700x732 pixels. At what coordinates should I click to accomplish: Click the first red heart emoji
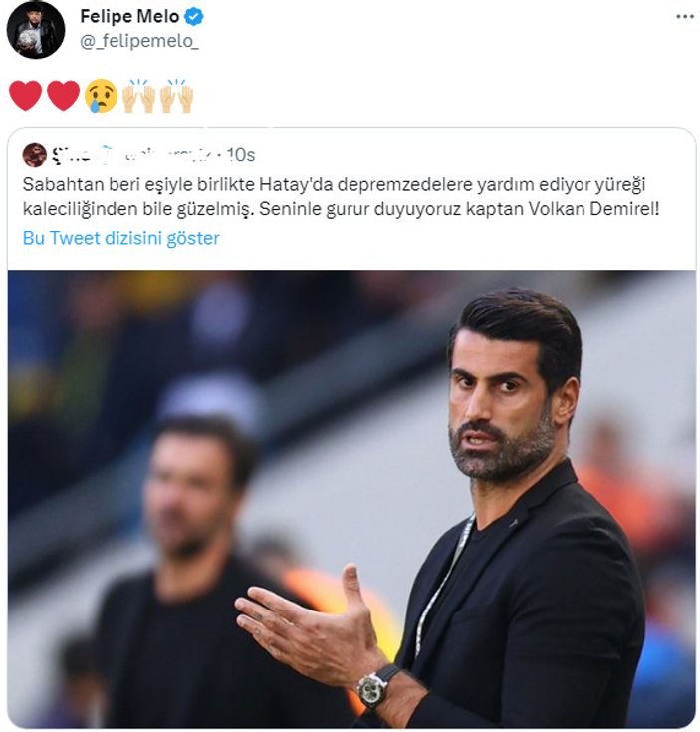(26, 96)
